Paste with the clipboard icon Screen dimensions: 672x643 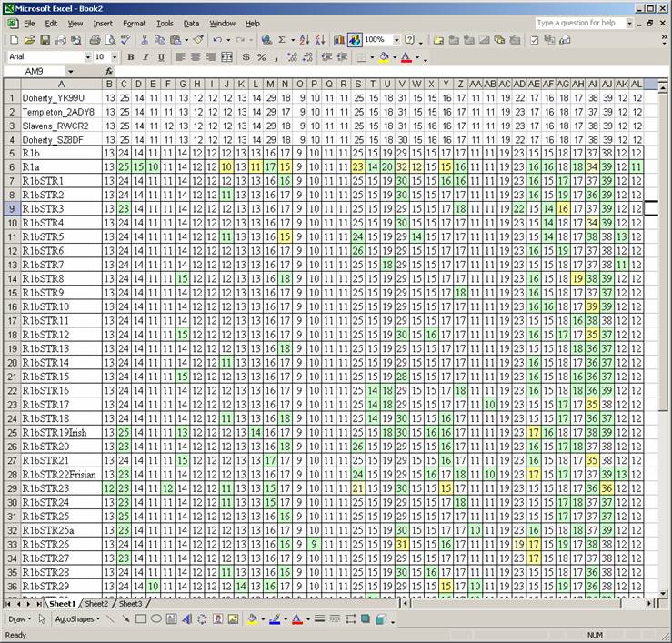[175, 40]
